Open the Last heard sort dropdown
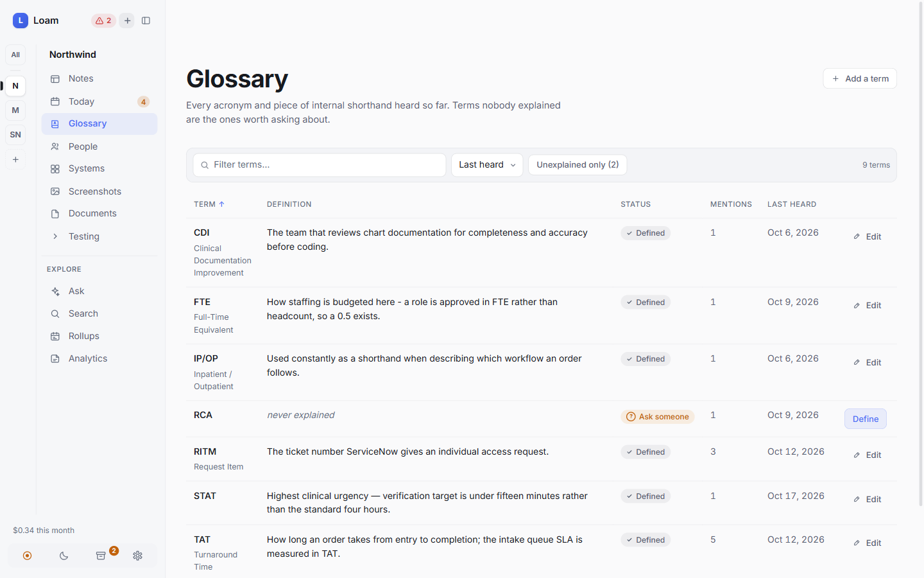The width and height of the screenshot is (924, 578). (487, 165)
